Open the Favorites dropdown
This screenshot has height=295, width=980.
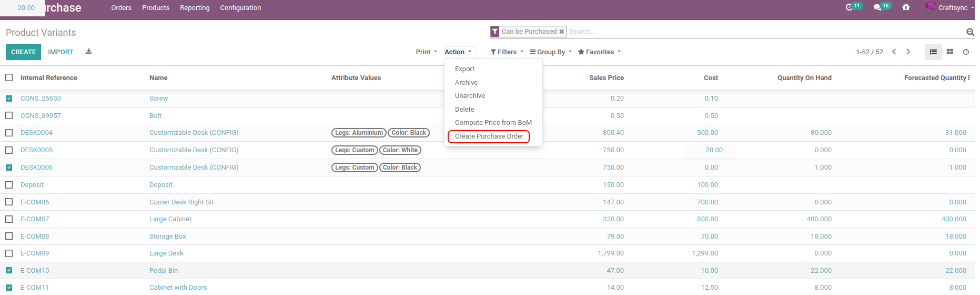[x=599, y=52]
